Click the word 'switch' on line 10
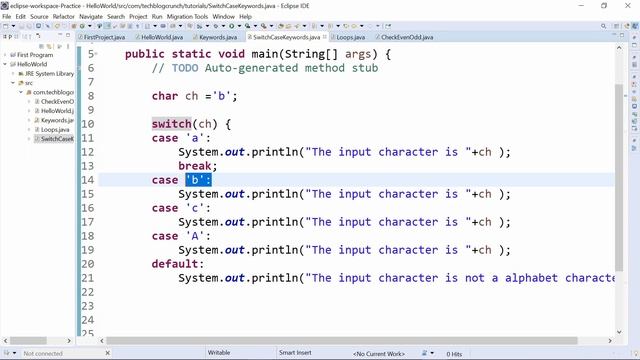Screen dimensions: 640x360 pyautogui.click(x=171, y=124)
